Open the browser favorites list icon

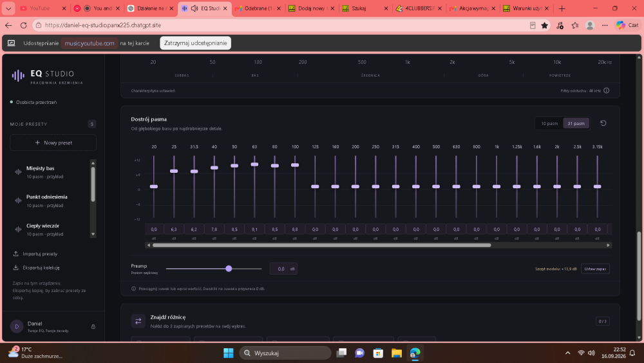click(x=575, y=26)
